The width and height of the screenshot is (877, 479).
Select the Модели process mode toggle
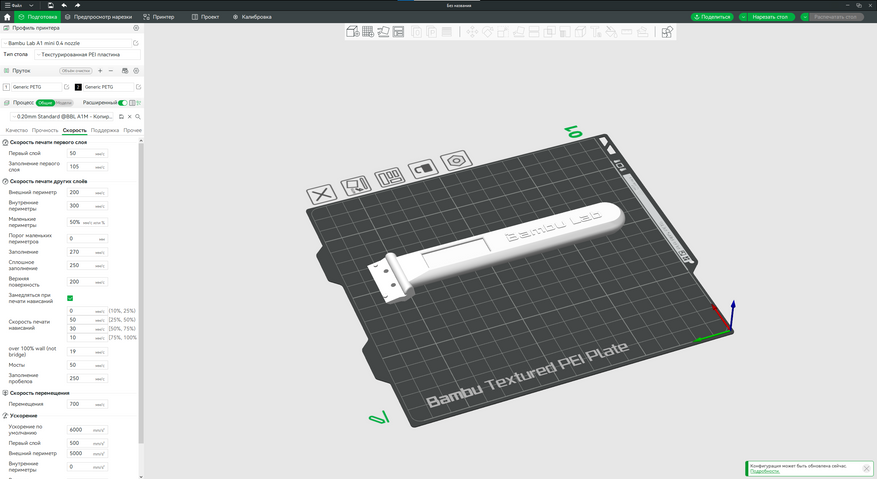(63, 102)
